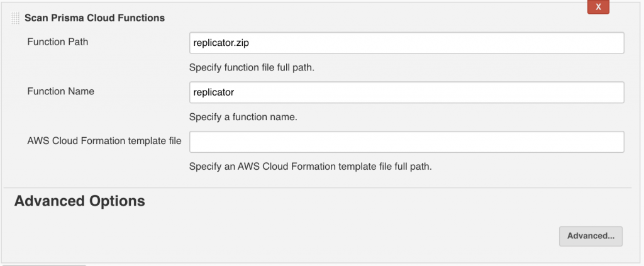The height and width of the screenshot is (266, 644).
Task: Click the partially visible button at bottom left
Action: tap(44, 264)
